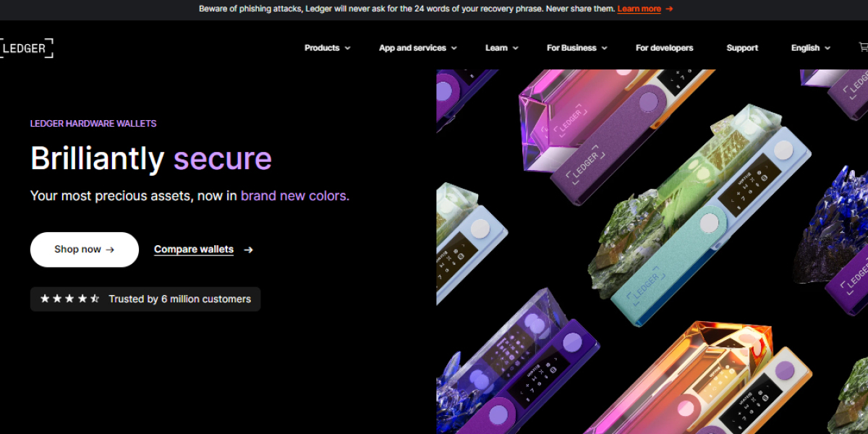Viewport: 868px width, 434px height.
Task: Expand the App and services dropdown
Action: [417, 48]
